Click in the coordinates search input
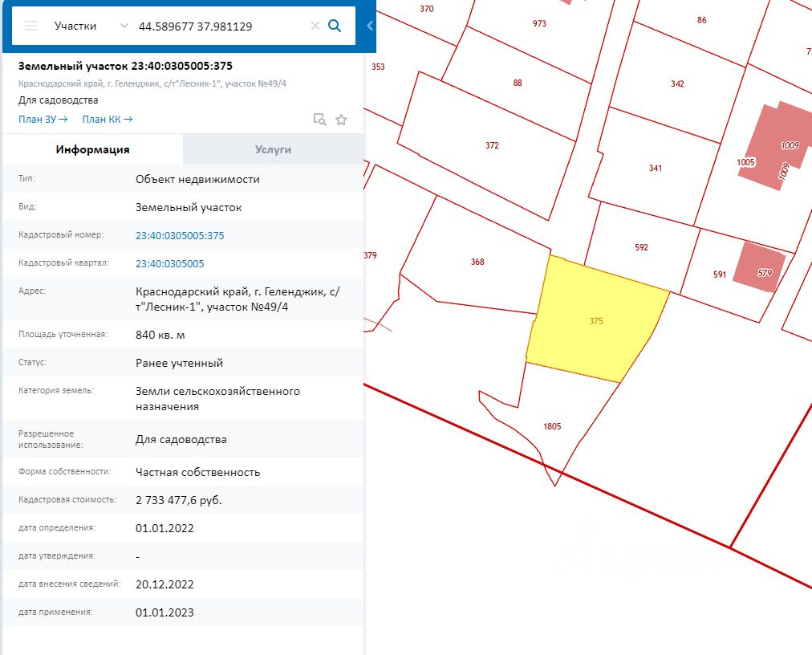The height and width of the screenshot is (655, 812). pos(221,26)
